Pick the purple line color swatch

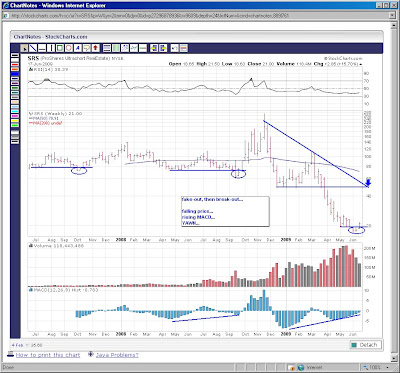pyautogui.click(x=15, y=83)
